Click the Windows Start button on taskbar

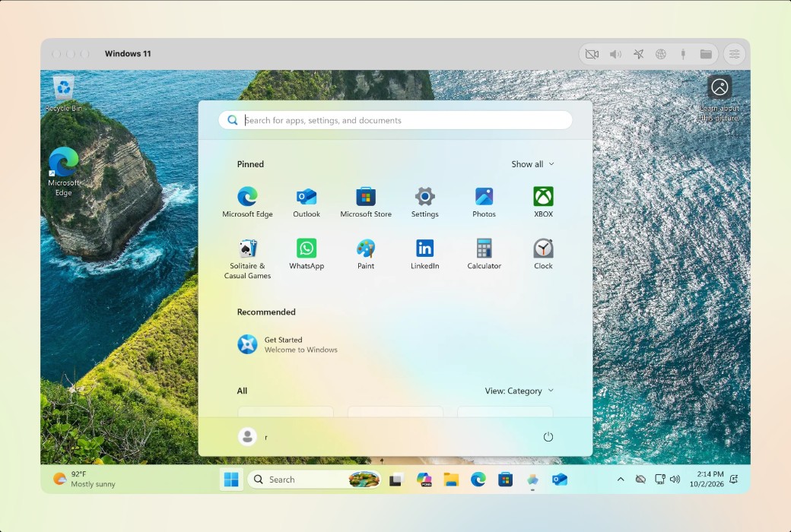(231, 479)
